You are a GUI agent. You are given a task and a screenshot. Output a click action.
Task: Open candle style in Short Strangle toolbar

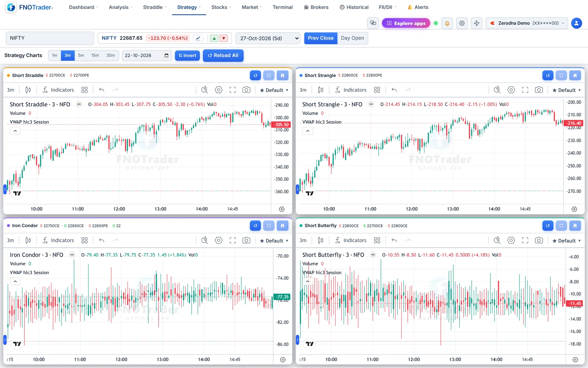click(321, 90)
